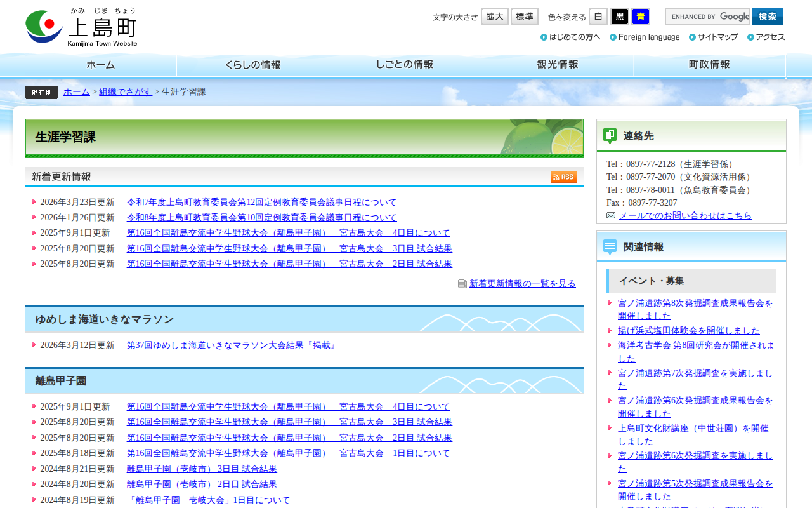812x508 pixels.
Task: Click the Kamijima Town logo
Action: 81,27
